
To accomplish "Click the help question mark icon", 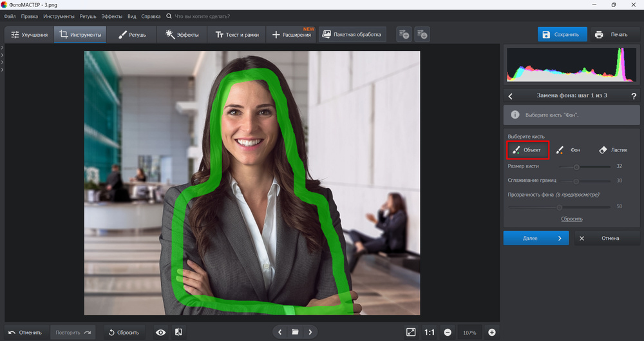I will [x=634, y=96].
